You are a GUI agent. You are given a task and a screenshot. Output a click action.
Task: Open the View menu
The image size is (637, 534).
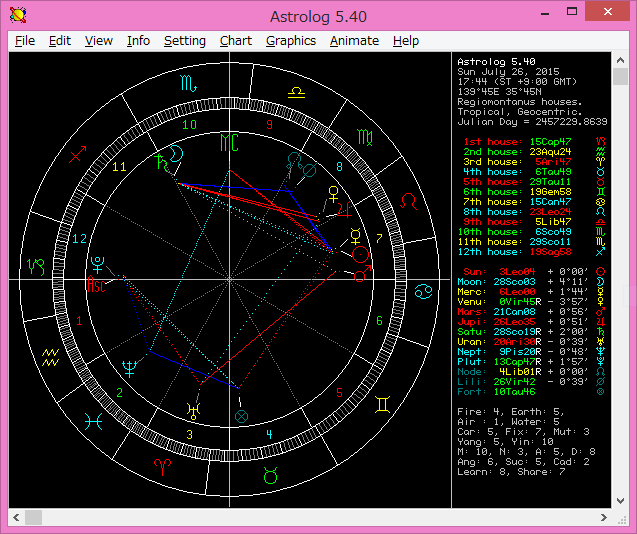click(99, 41)
